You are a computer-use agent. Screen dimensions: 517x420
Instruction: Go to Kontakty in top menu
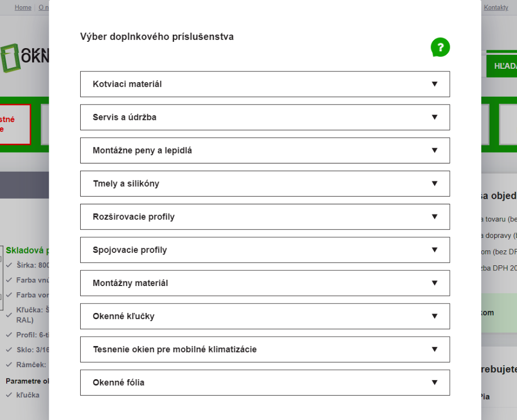pyautogui.click(x=496, y=8)
